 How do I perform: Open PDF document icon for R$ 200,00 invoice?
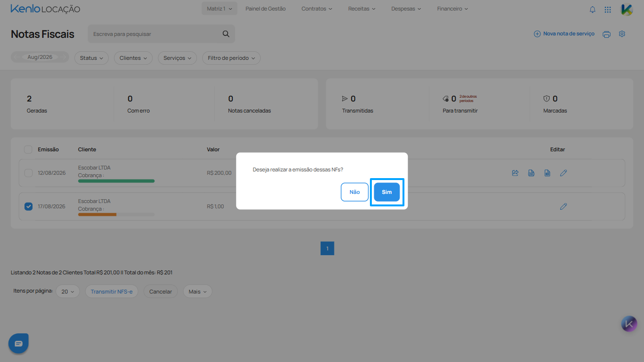531,173
